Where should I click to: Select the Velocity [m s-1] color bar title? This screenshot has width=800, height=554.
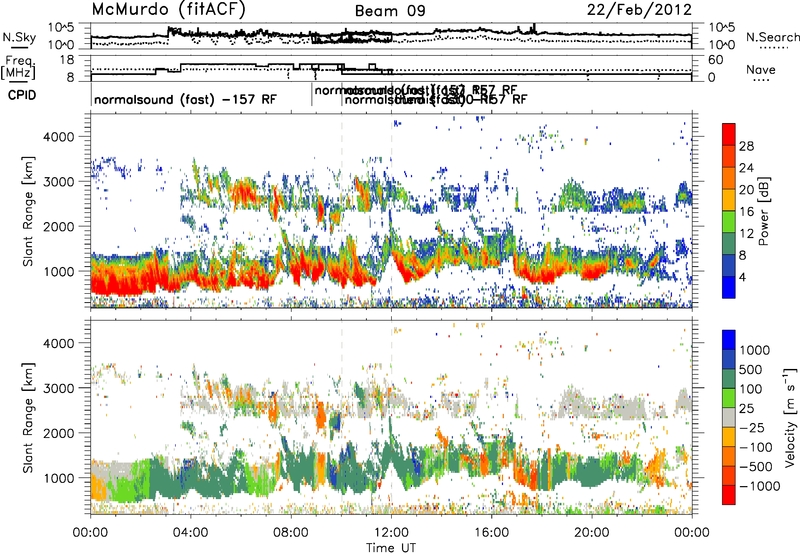[x=790, y=417]
